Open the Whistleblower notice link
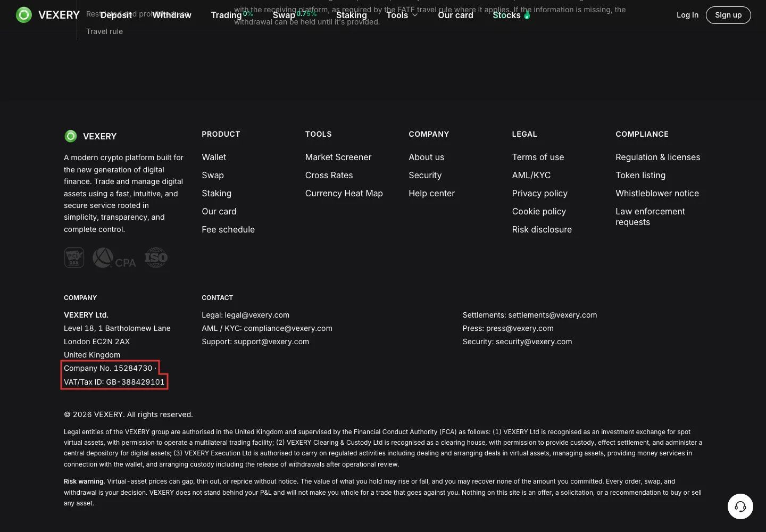The width and height of the screenshot is (766, 532). coord(657,193)
